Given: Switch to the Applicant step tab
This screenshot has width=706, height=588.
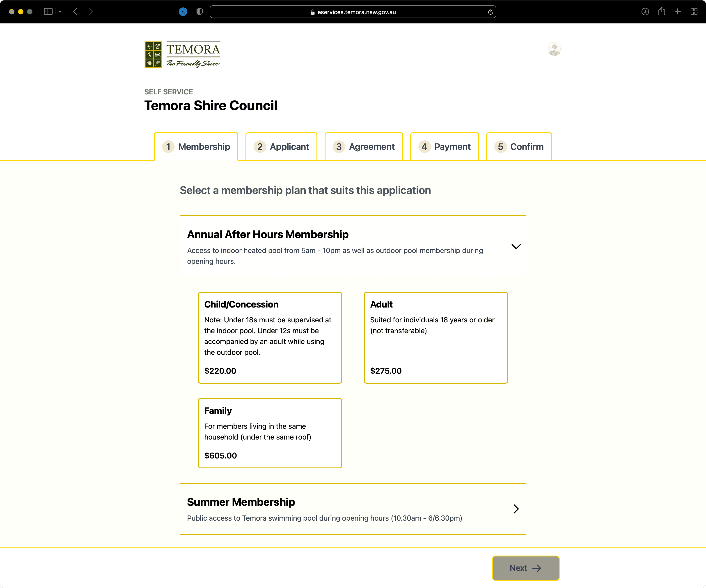Looking at the screenshot, I should click(281, 147).
